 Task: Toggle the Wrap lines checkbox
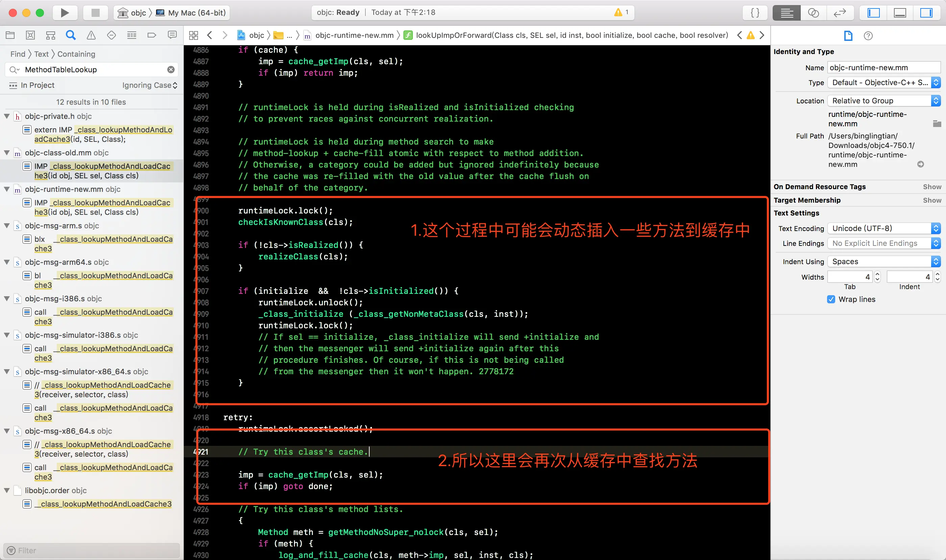click(831, 299)
